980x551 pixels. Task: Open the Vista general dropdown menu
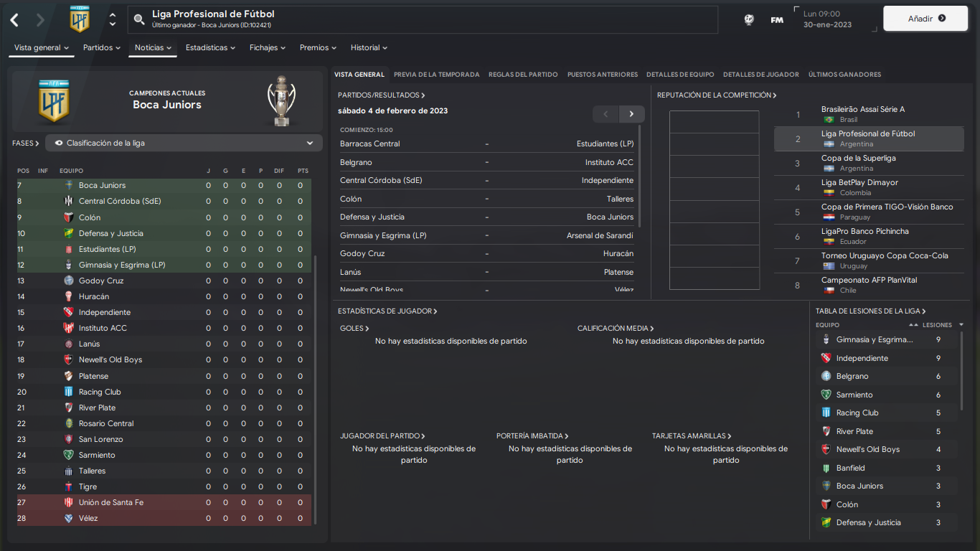coord(42,48)
